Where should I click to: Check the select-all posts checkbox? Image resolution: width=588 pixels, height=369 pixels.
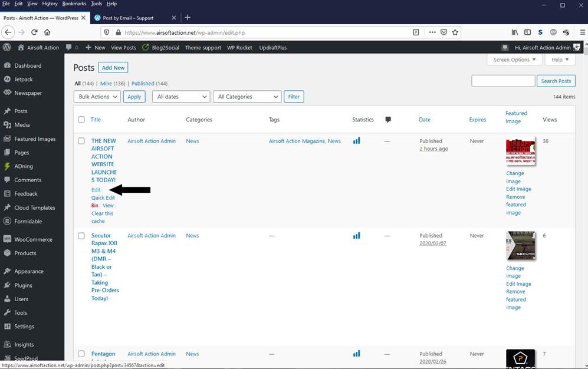click(x=81, y=120)
